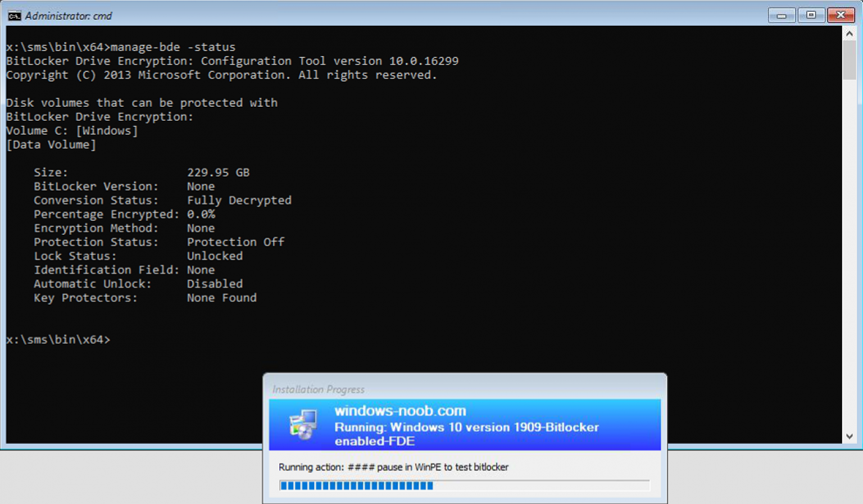863x504 pixels.
Task: Click the windows-noob.com banner heading
Action: click(400, 411)
